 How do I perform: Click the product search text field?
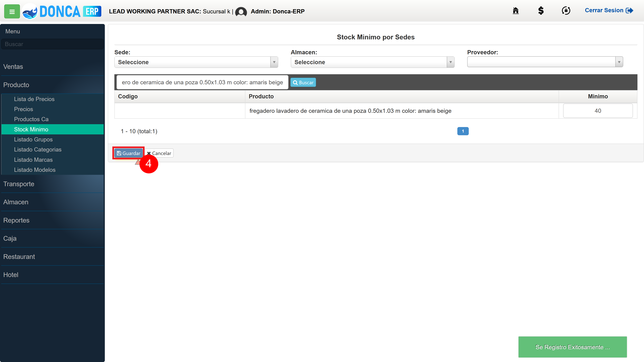(x=202, y=82)
